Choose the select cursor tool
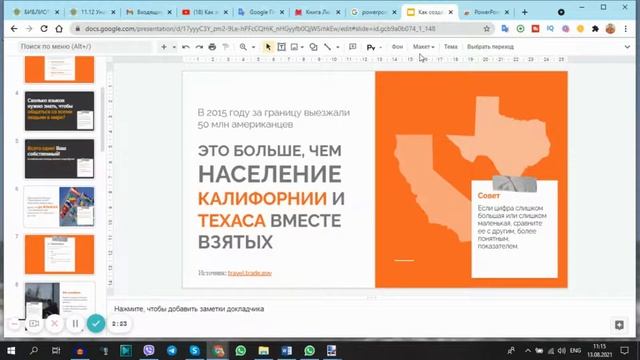 268,47
